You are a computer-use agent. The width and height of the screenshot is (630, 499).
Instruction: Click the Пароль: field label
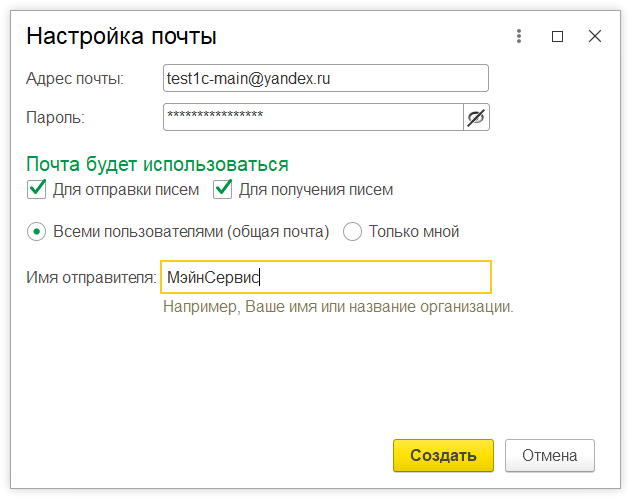click(55, 118)
